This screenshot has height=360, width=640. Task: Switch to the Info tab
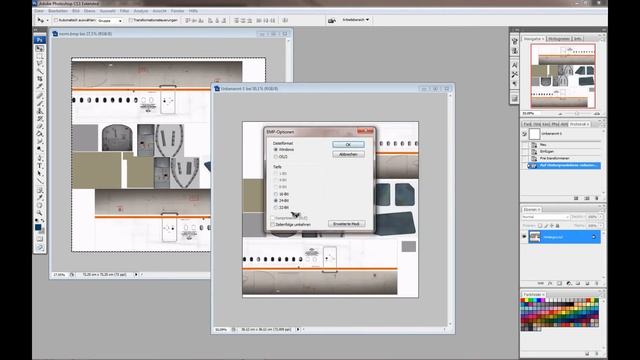pos(578,39)
